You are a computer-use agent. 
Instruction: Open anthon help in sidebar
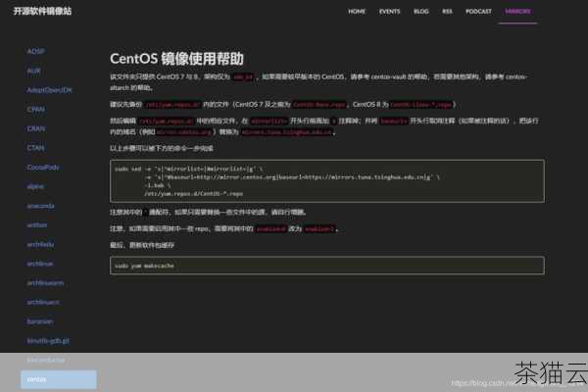click(37, 225)
